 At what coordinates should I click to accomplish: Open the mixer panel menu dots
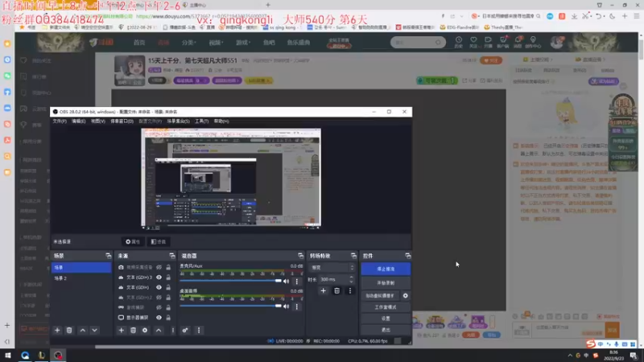pos(199,331)
